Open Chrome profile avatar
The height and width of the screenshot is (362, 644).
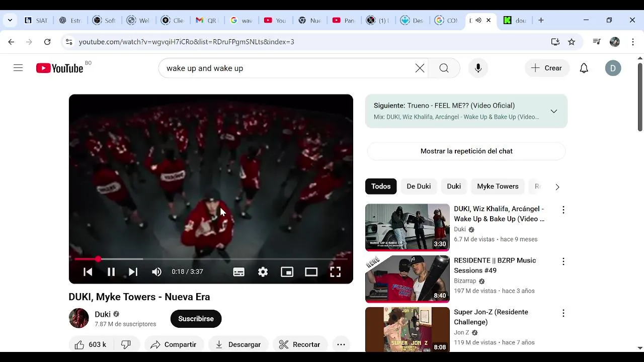(615, 42)
